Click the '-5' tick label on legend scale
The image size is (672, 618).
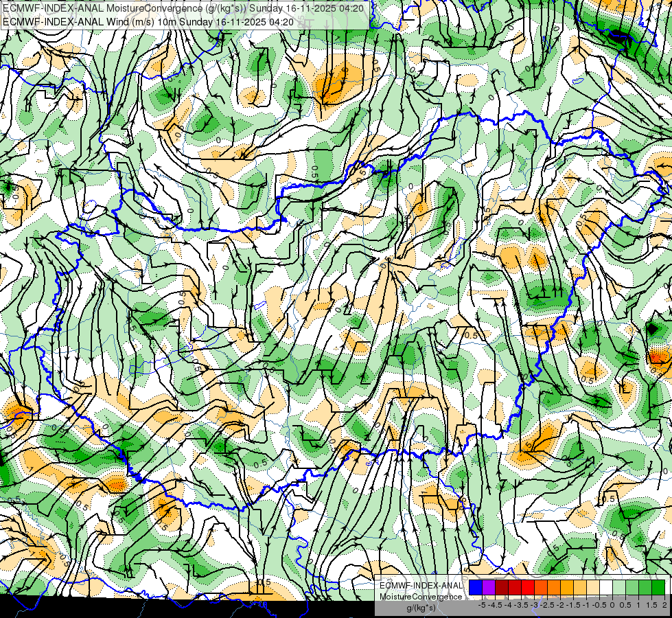click(482, 605)
